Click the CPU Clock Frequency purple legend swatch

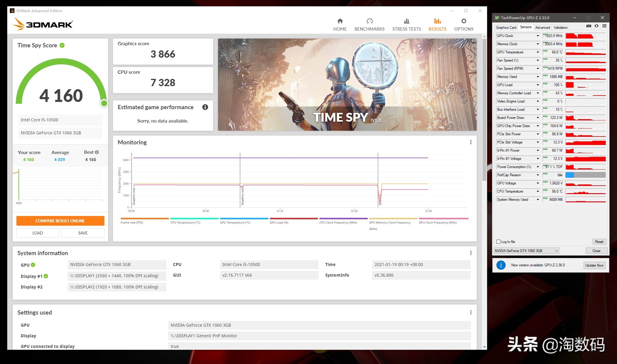(x=343, y=218)
